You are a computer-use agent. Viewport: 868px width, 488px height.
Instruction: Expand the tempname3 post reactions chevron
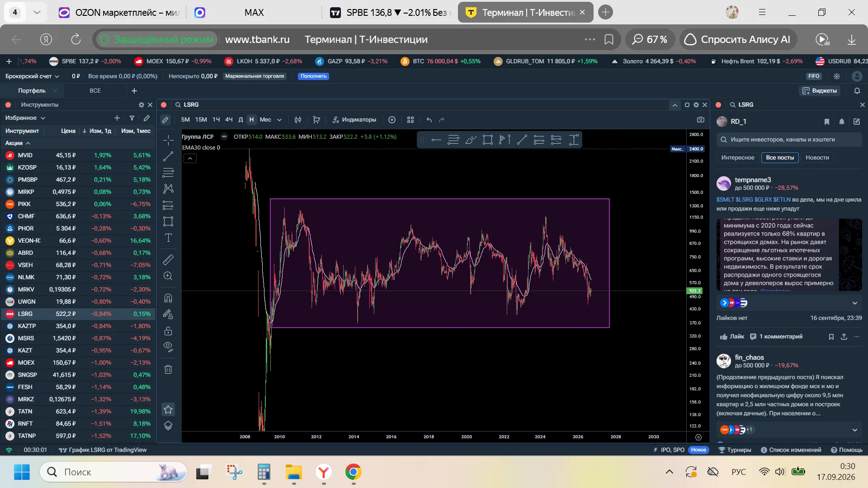pyautogui.click(x=855, y=303)
